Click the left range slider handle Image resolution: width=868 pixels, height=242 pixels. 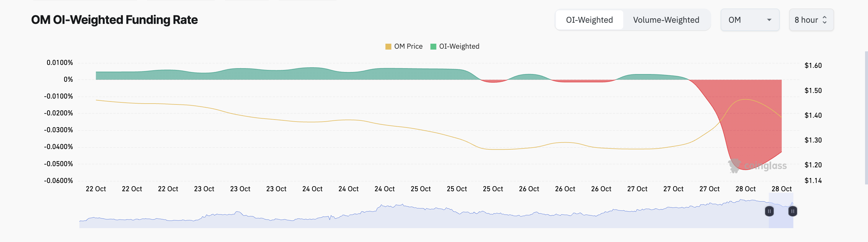(769, 211)
